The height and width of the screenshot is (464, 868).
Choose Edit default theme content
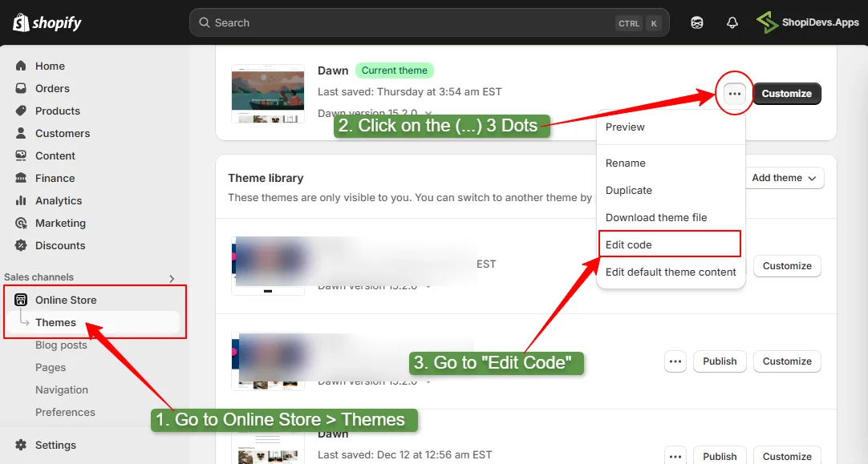pos(671,272)
